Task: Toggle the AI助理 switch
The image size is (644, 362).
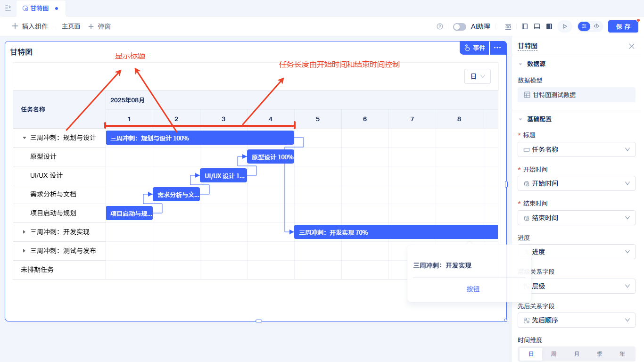Action: 460,27
